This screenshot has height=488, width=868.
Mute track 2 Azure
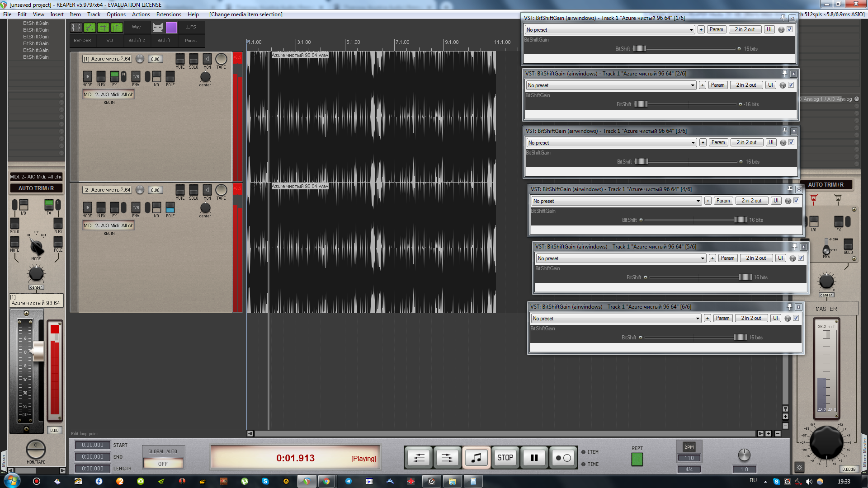click(x=180, y=190)
